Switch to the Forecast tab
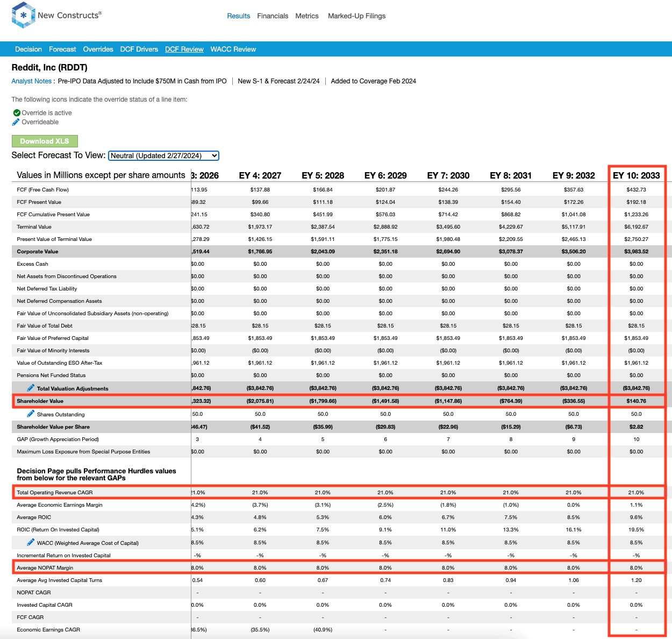672x639 pixels. tap(62, 49)
